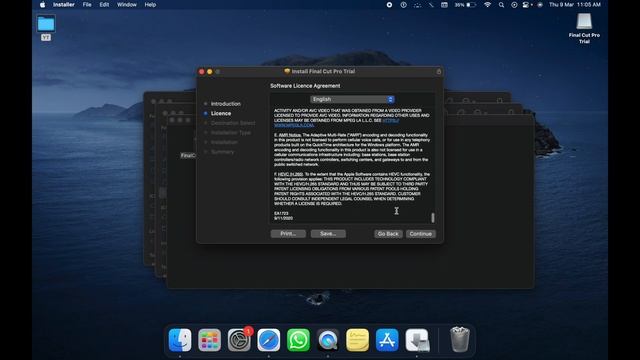
Task: Click the battery status indicator
Action: 465,4
